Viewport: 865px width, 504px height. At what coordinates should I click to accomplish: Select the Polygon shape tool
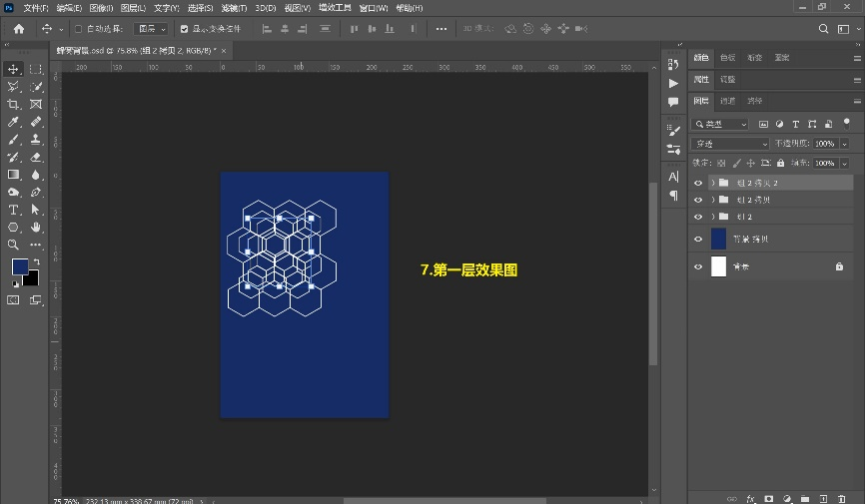[13, 228]
